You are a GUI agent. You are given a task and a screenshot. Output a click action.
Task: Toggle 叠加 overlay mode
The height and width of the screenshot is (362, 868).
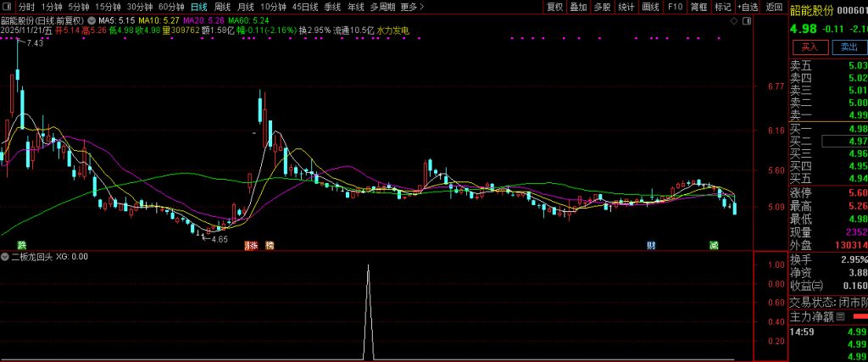coord(578,7)
